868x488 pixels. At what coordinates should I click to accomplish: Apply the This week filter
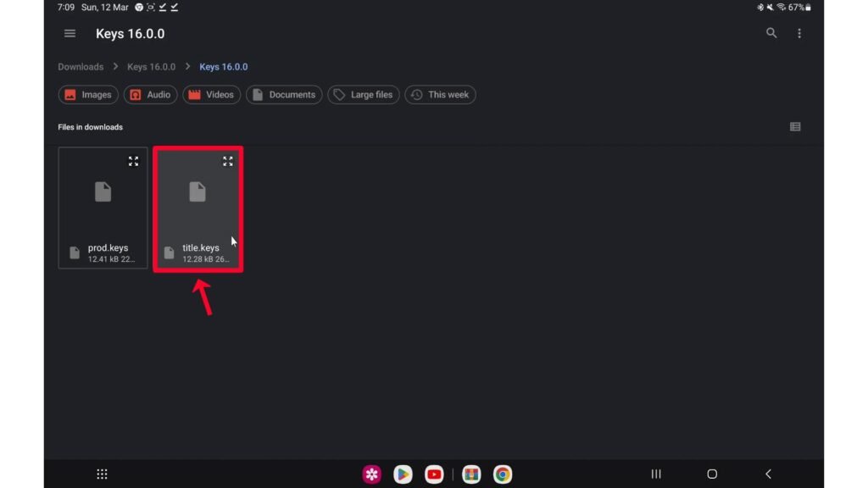[x=440, y=95]
